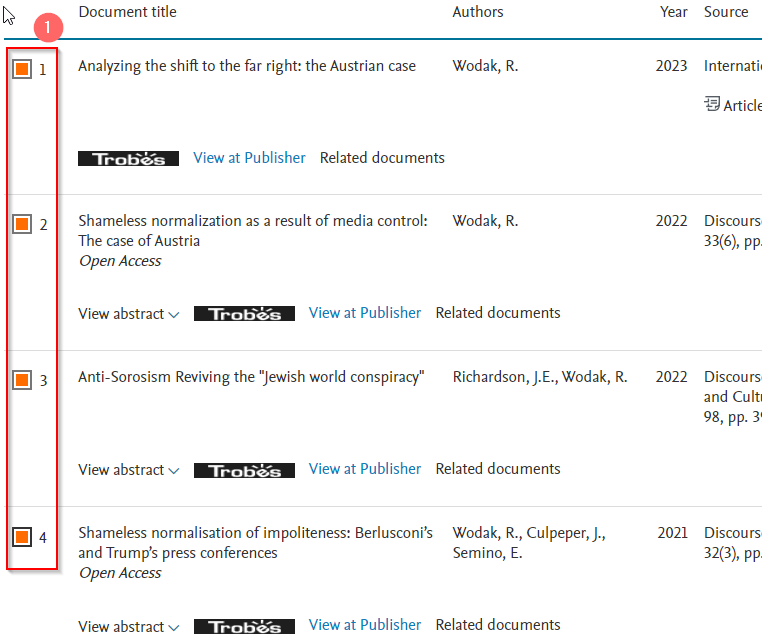Click Trobes logo under the Austrian case article
The width and height of the screenshot is (762, 639).
128,158
